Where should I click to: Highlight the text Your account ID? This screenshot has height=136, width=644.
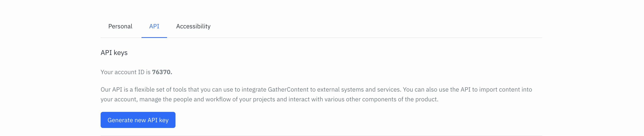(x=125, y=72)
